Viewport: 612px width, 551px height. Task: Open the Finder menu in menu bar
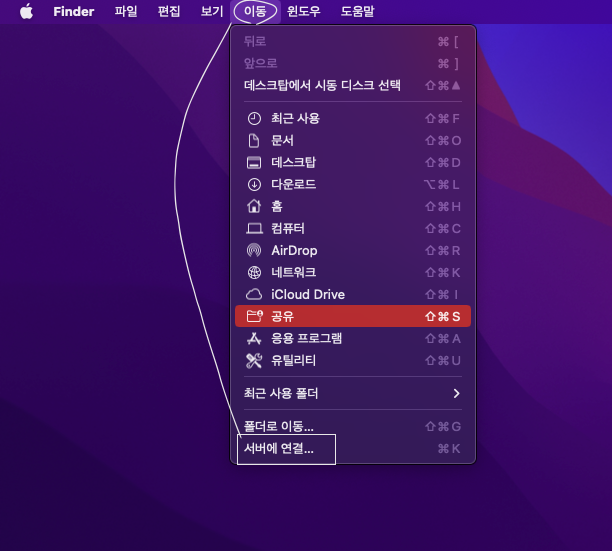coord(74,11)
